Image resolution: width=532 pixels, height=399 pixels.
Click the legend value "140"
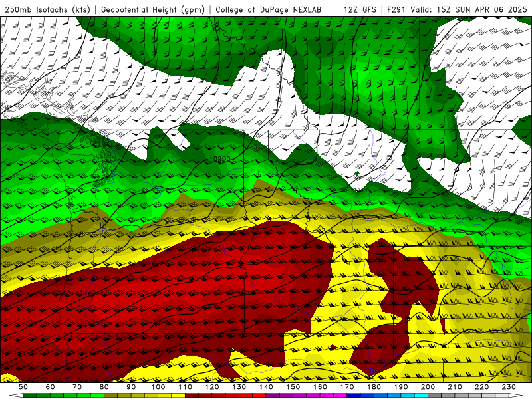pyautogui.click(x=267, y=387)
